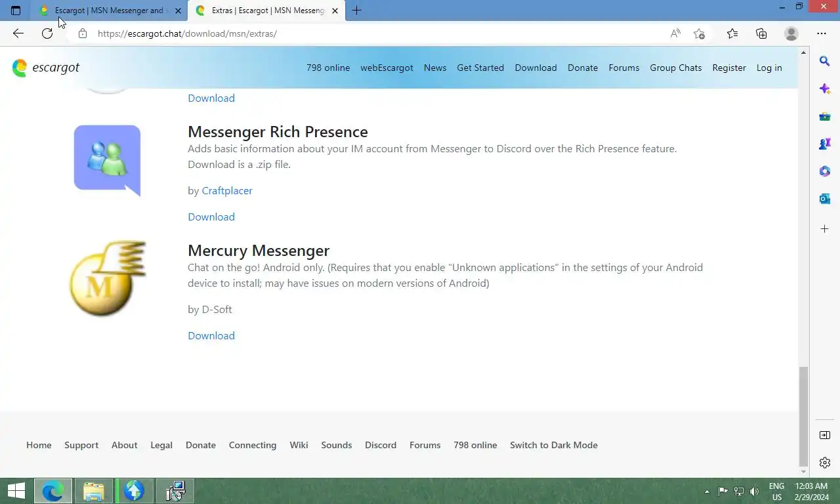
Task: Open sidebar Tools briefcase icon
Action: tap(825, 116)
